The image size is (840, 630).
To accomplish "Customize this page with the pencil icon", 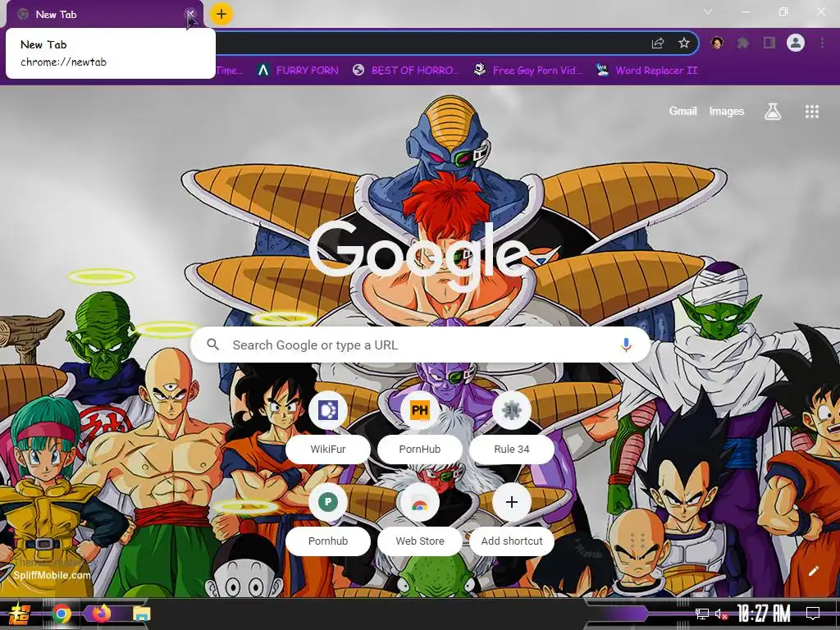I will pyautogui.click(x=813, y=571).
